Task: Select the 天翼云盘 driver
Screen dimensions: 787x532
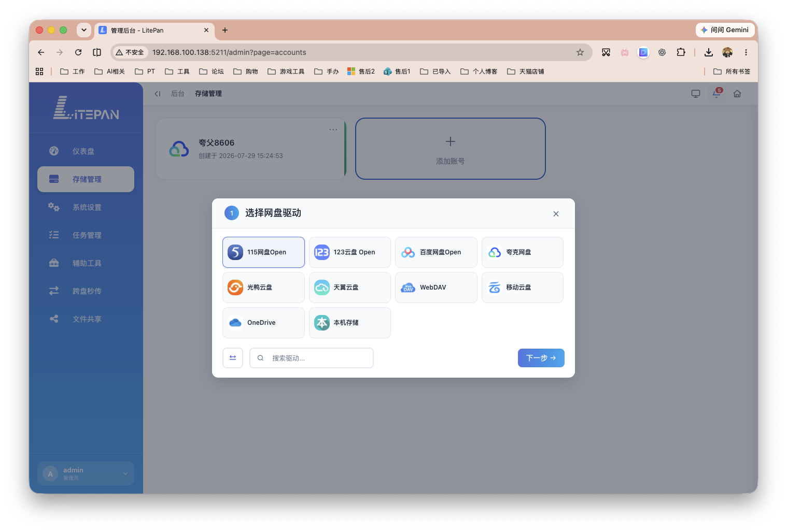Action: pos(350,287)
